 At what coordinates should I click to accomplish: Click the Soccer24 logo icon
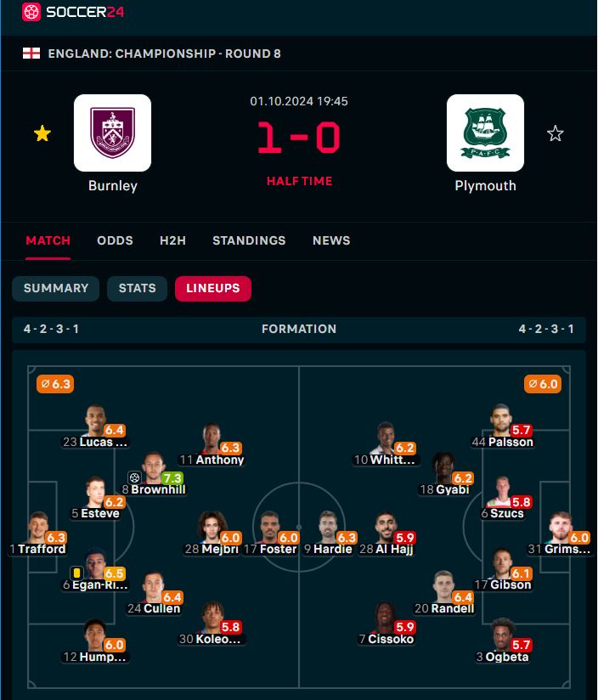31,13
